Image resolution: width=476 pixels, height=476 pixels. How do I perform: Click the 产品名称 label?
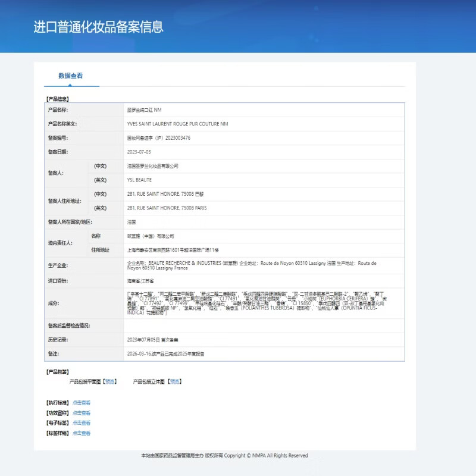click(x=58, y=110)
